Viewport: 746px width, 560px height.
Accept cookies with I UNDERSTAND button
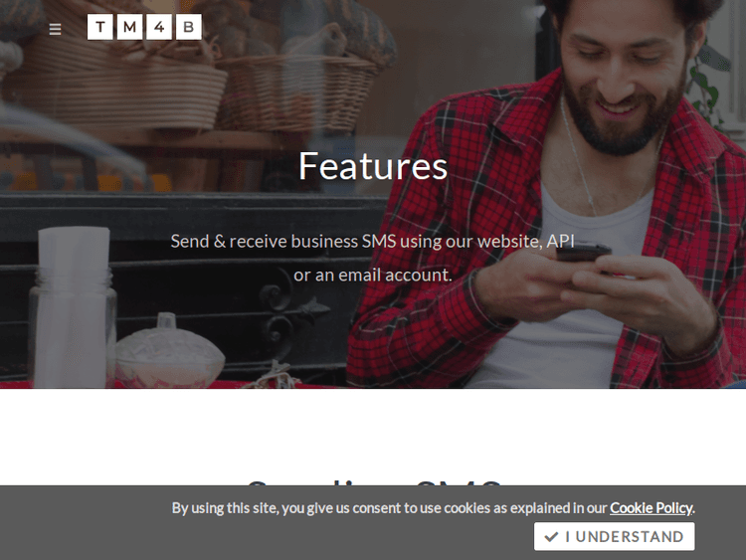[x=614, y=536]
